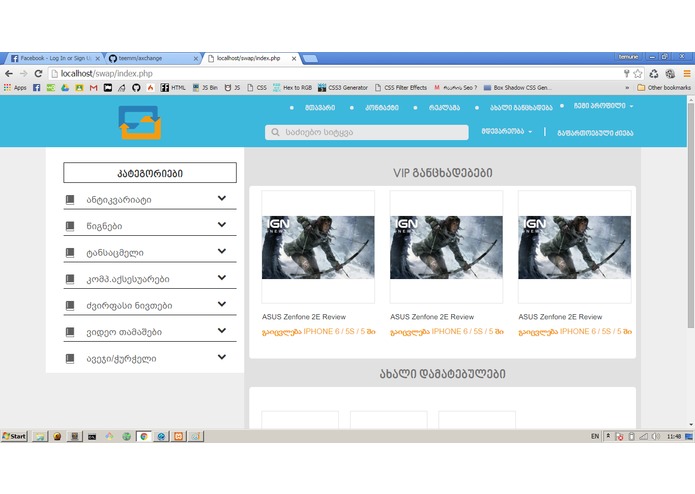
Task: Open the third VIP listing thumbnail
Action: click(574, 247)
